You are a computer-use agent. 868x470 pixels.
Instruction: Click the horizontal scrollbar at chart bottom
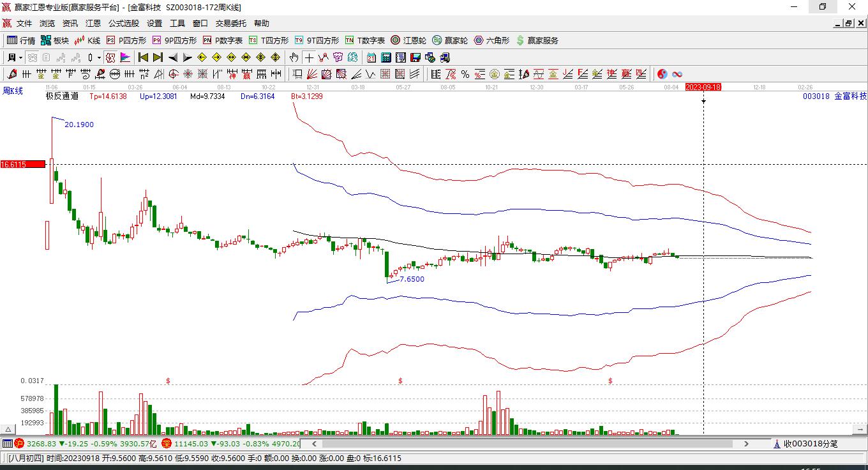(x=528, y=443)
